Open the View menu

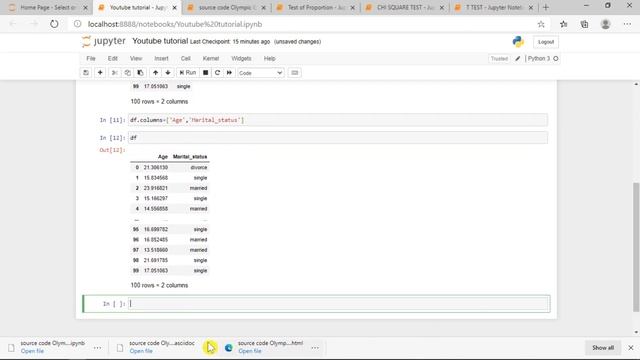click(136, 58)
